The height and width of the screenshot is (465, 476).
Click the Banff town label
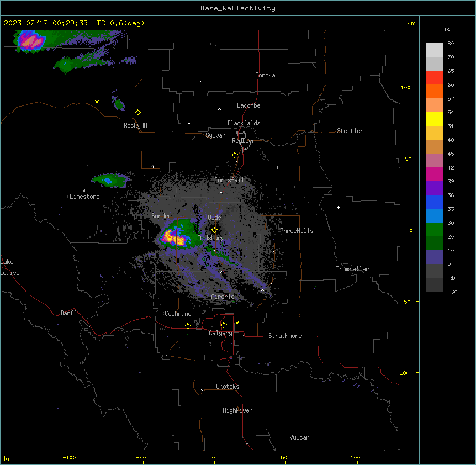68,313
